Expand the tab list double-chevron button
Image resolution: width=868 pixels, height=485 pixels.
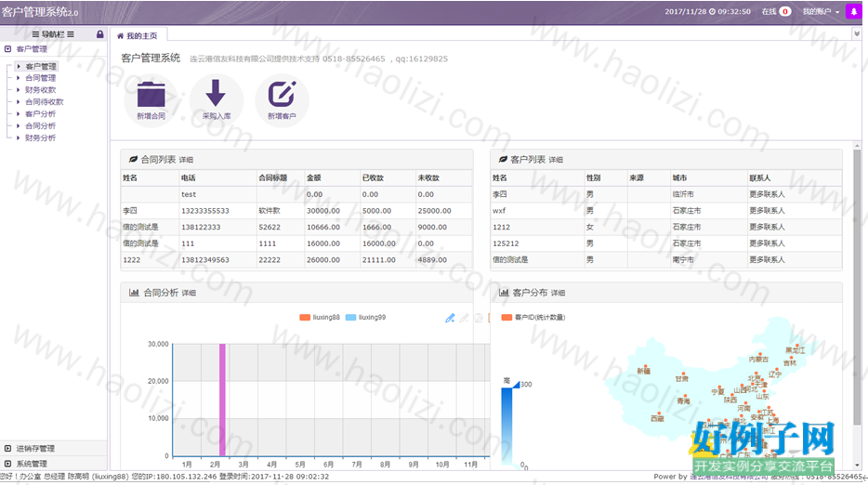(x=857, y=34)
